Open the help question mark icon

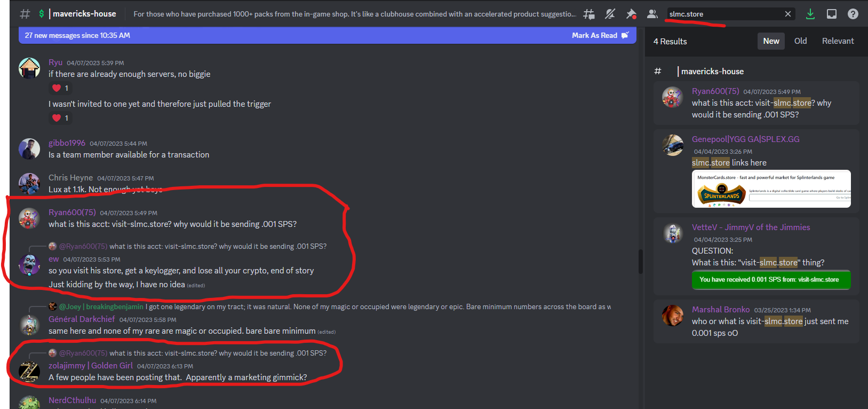click(853, 14)
